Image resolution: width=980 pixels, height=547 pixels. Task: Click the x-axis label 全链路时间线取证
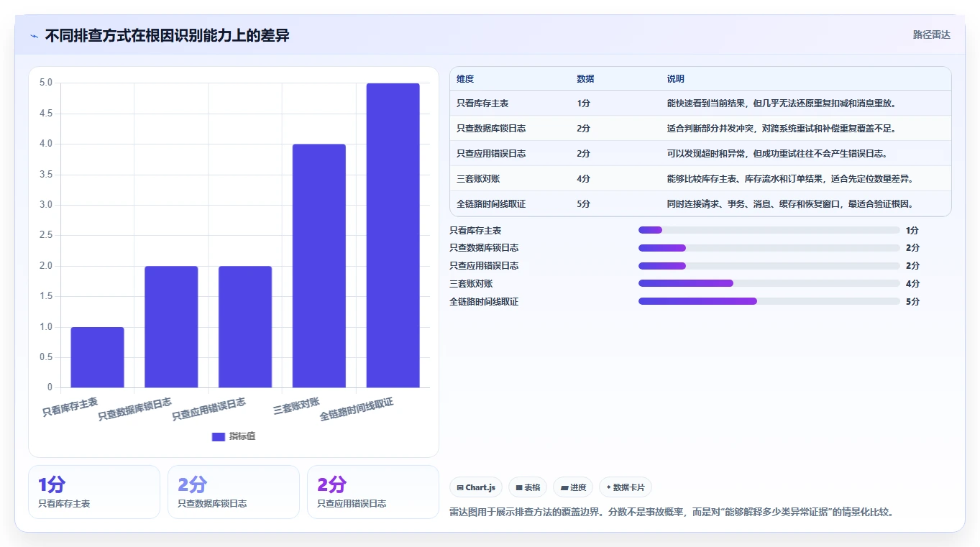point(357,409)
